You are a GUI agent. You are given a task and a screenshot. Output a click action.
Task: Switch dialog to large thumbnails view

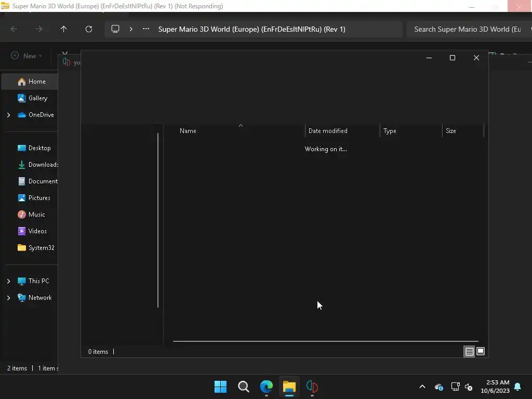tap(481, 351)
